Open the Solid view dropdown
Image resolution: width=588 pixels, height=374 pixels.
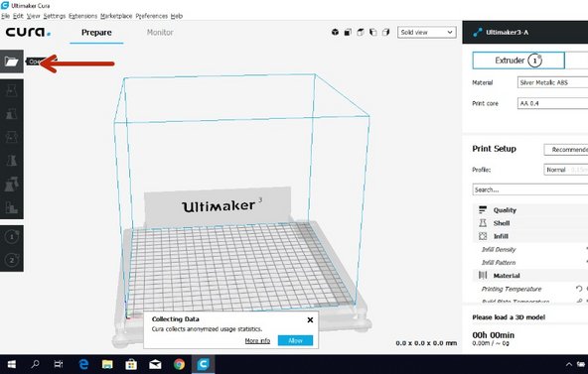pyautogui.click(x=427, y=32)
